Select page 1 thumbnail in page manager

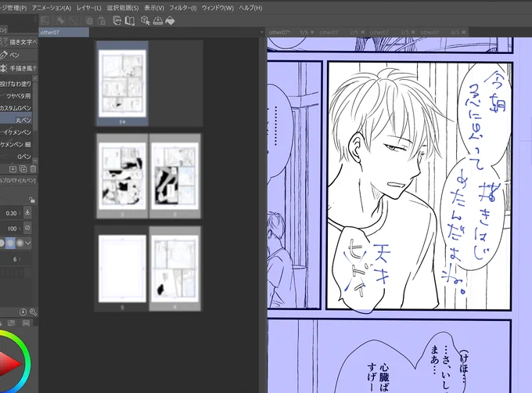[x=123, y=84]
